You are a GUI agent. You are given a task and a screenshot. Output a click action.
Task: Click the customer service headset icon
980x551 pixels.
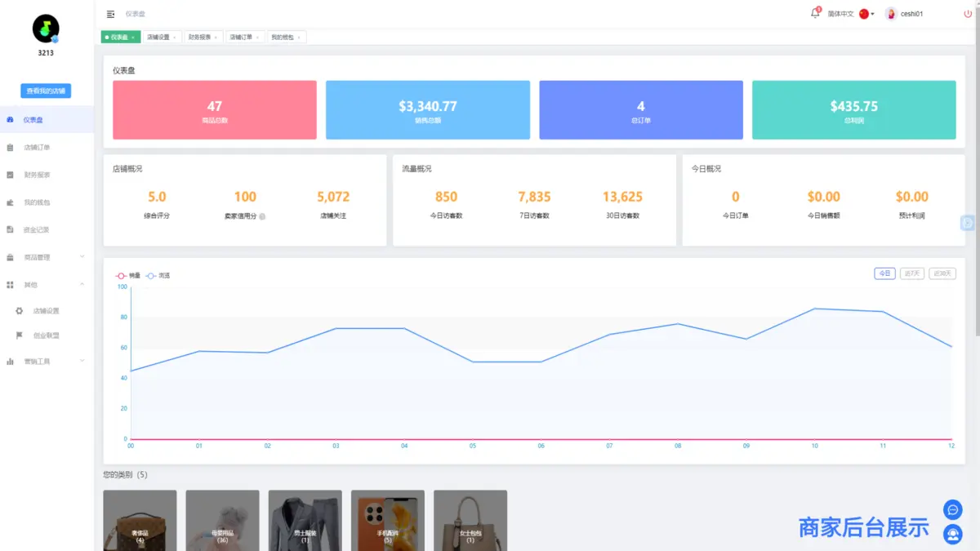[952, 535]
